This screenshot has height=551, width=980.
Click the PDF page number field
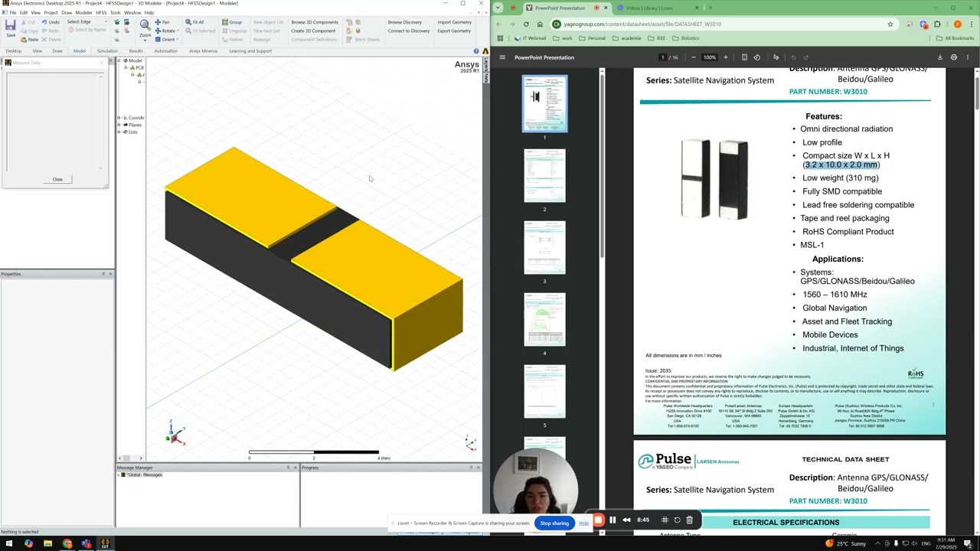click(663, 57)
